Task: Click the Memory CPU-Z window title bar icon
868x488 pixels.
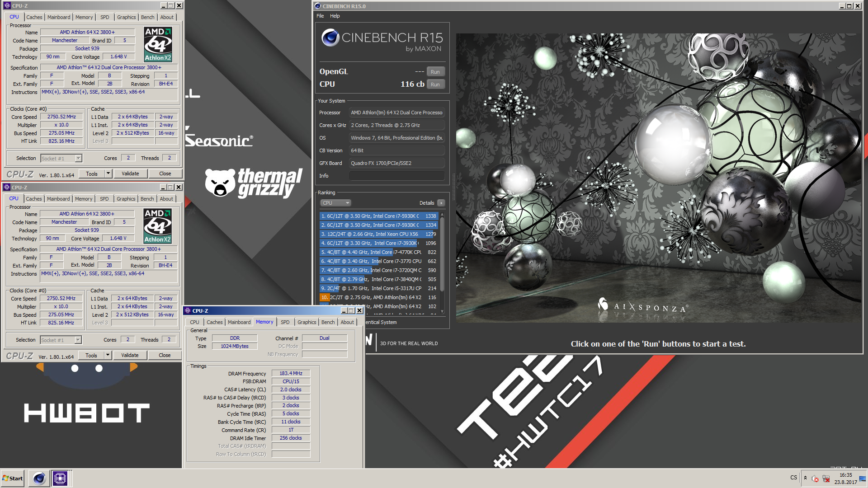Action: click(x=188, y=310)
